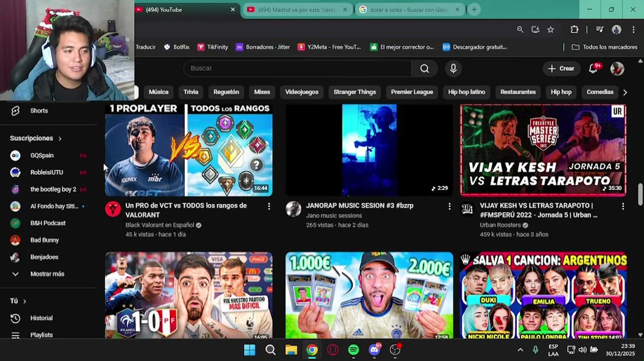Open the France 1-0 Peru video thumbnail
Image resolution: width=644 pixels, height=361 pixels.
pyautogui.click(x=189, y=295)
